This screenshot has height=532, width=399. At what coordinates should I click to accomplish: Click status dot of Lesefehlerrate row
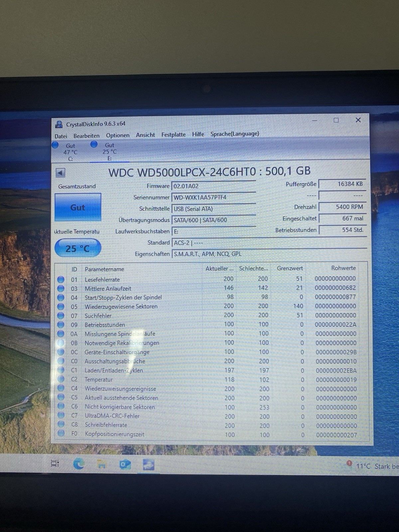61,279
